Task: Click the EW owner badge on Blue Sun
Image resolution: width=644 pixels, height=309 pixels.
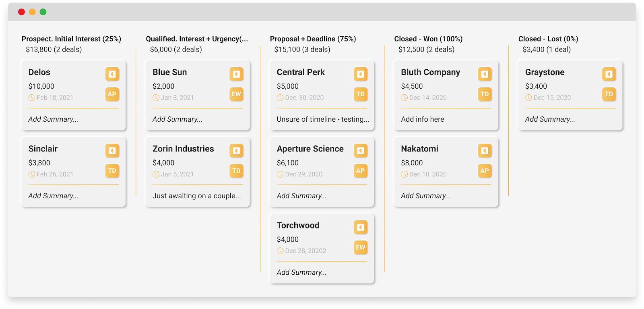Action: (x=236, y=94)
